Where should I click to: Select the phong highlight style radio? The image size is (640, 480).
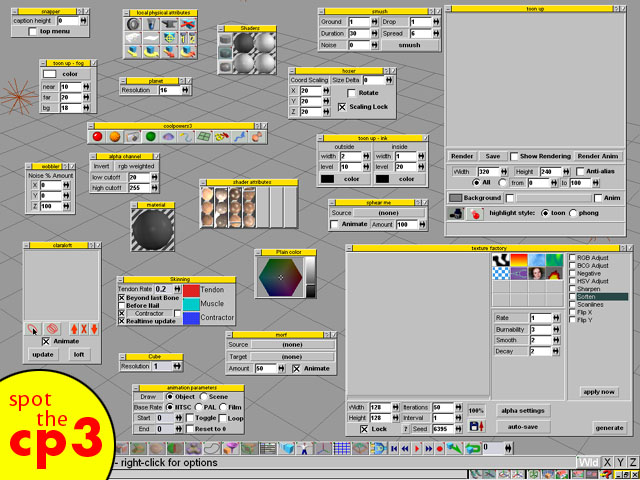(573, 213)
